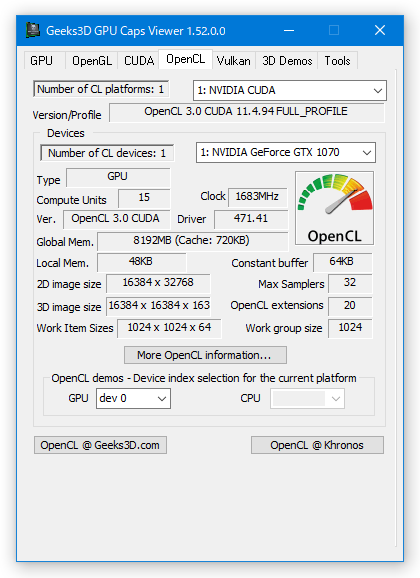This screenshot has width=420, height=578.
Task: Click the 3D image size value field
Action: pyautogui.click(x=158, y=306)
